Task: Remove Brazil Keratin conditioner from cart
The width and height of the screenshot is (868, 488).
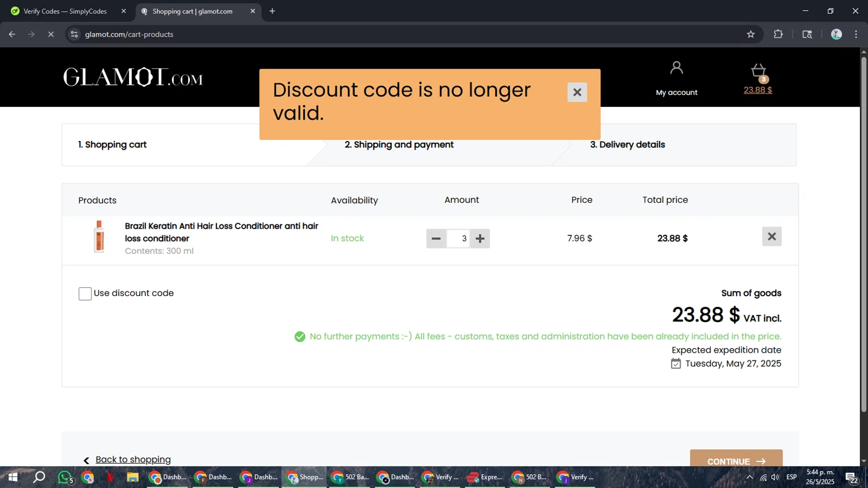Action: [771, 236]
